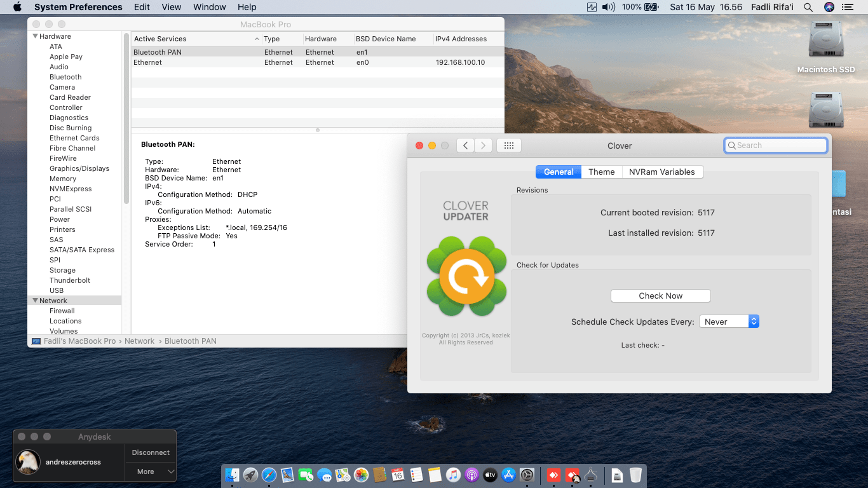This screenshot has width=868, height=488.
Task: Open Calendar showing 16 in Dock
Action: (x=398, y=475)
